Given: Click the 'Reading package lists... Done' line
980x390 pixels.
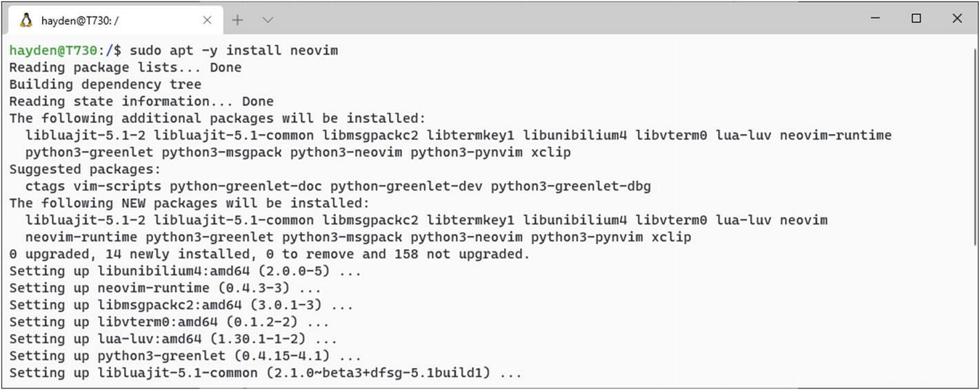Looking at the screenshot, I should [x=126, y=68].
